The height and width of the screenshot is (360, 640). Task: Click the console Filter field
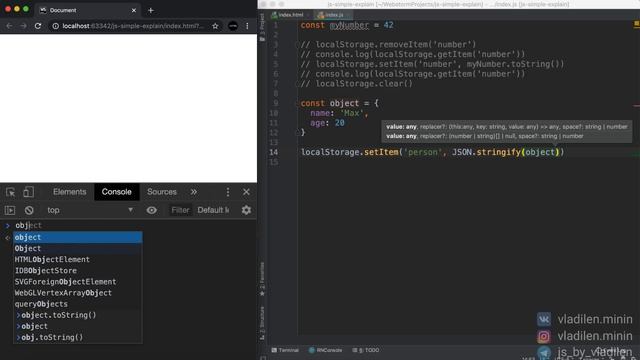pyautogui.click(x=180, y=210)
